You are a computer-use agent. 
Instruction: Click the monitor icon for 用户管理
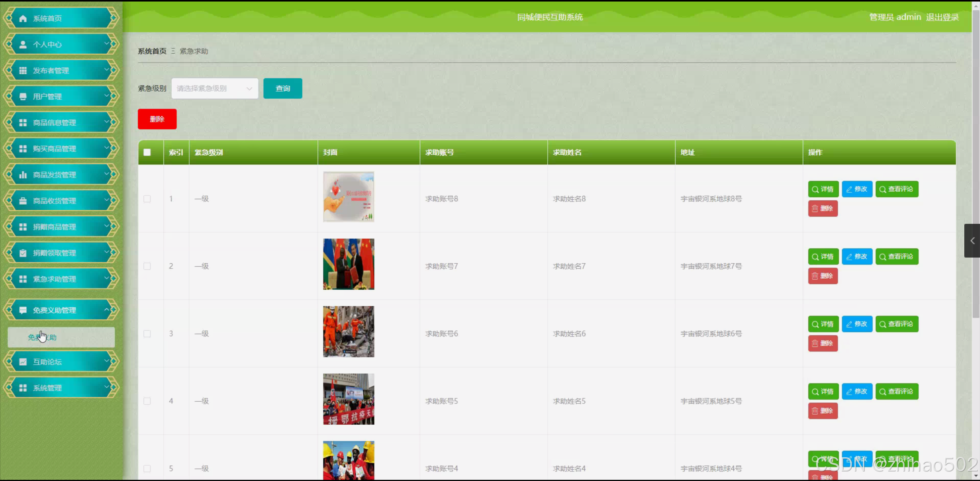[x=23, y=97]
